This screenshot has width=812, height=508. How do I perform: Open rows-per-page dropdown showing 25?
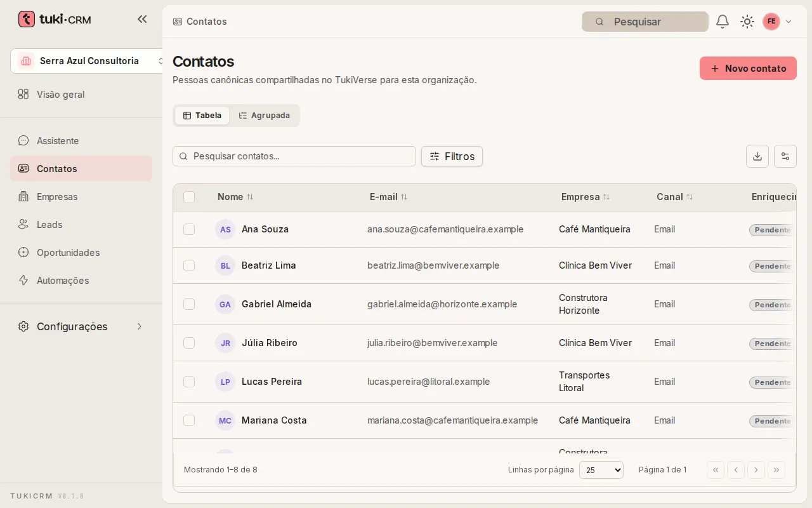pos(601,470)
